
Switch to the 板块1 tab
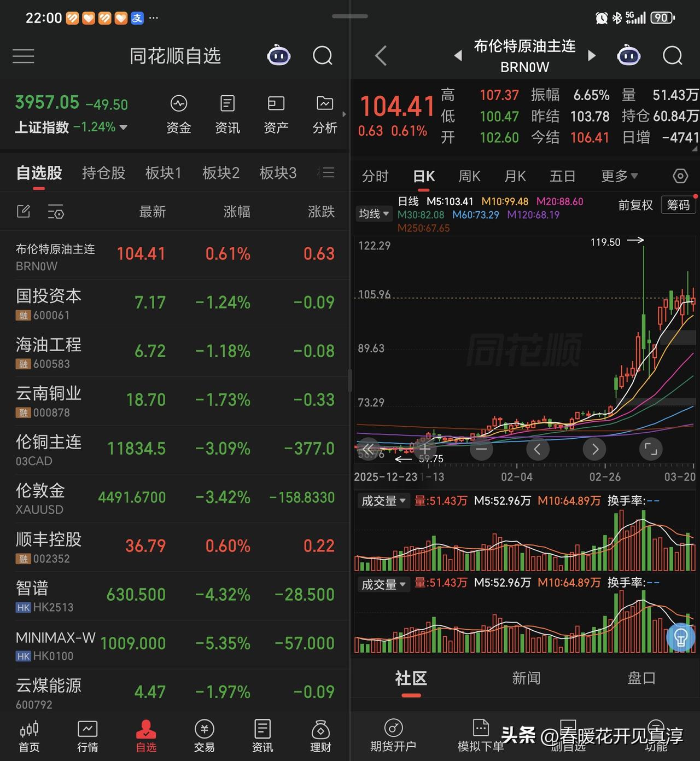[163, 173]
